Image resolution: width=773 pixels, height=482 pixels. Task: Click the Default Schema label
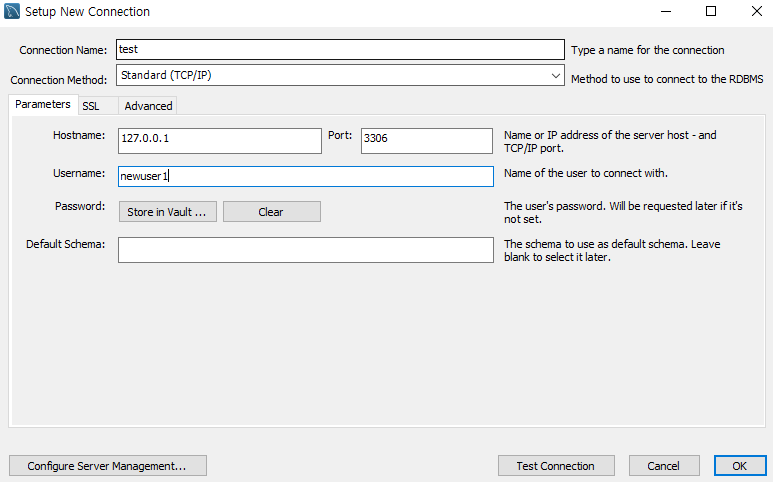point(66,244)
